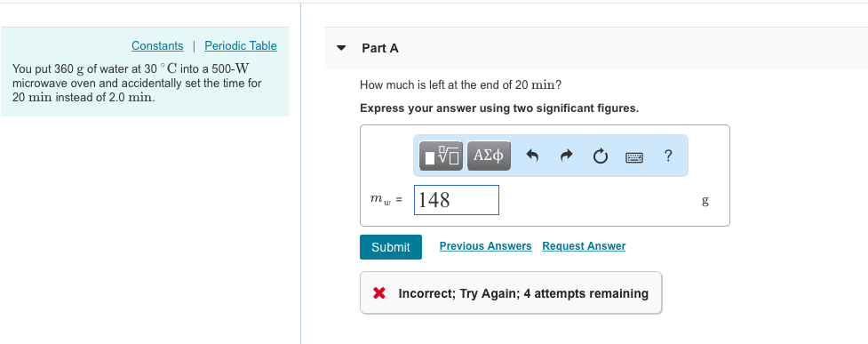Click the reset circular arrow icon
The width and height of the screenshot is (868, 344).
coord(600,156)
